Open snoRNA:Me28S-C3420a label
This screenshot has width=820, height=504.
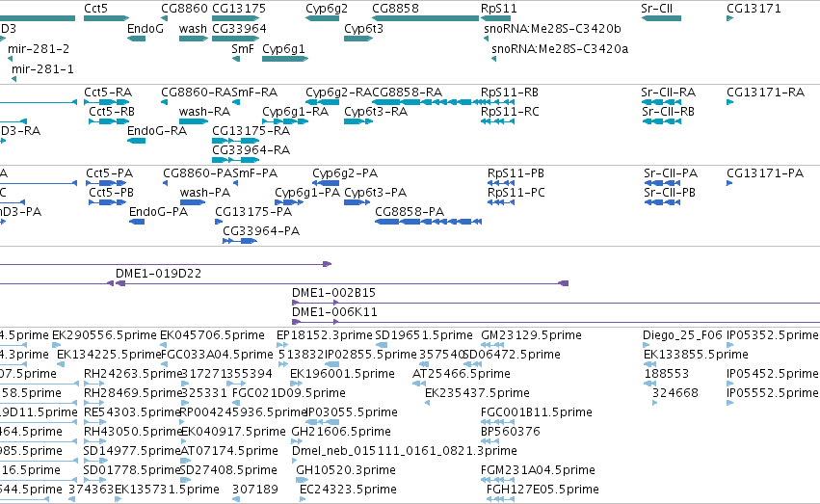point(560,49)
